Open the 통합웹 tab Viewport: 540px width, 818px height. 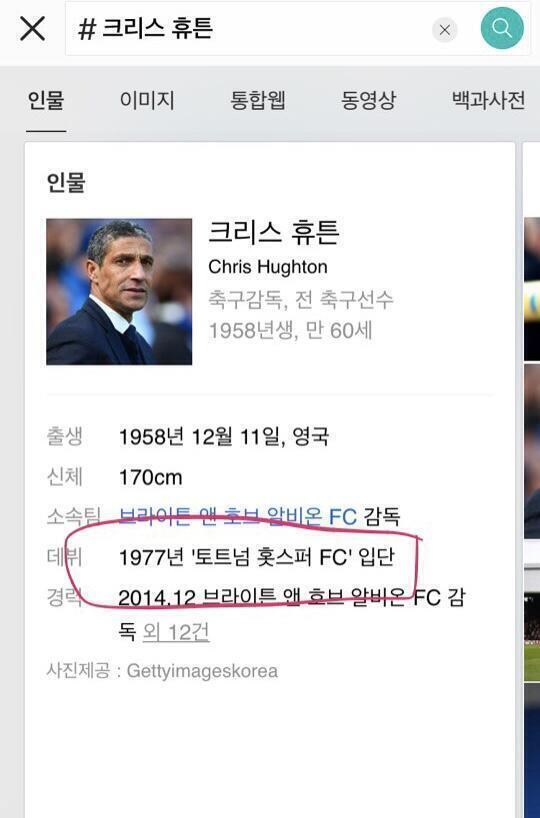[258, 100]
